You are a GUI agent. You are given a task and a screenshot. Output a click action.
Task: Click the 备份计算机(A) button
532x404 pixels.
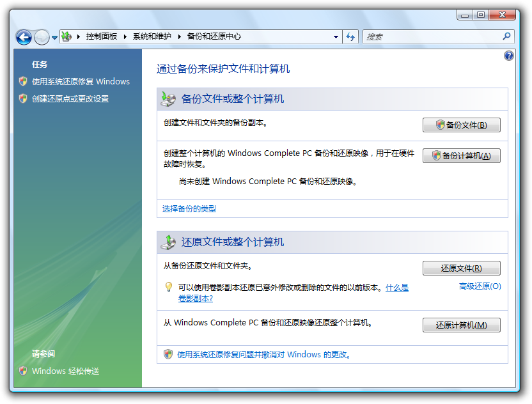(x=462, y=156)
